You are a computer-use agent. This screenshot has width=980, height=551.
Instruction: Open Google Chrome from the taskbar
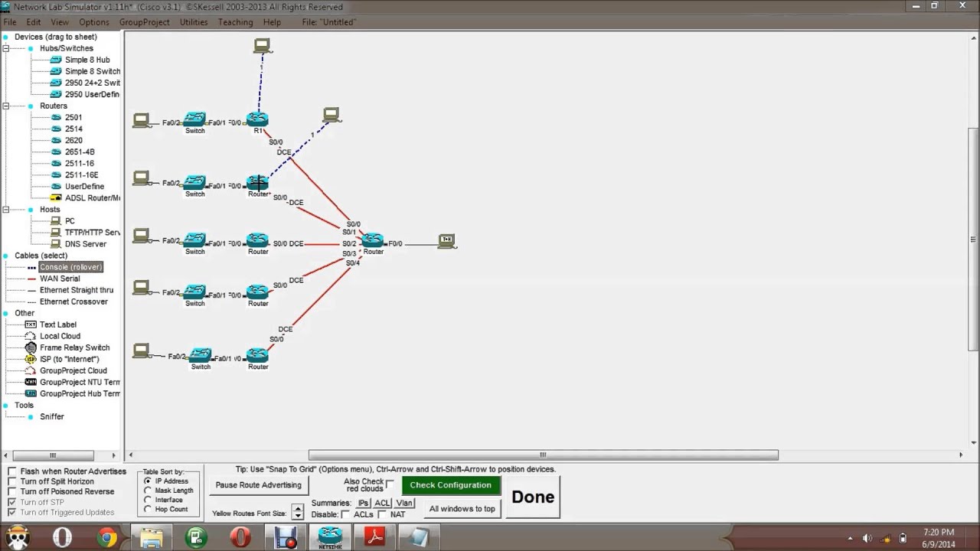pos(108,537)
